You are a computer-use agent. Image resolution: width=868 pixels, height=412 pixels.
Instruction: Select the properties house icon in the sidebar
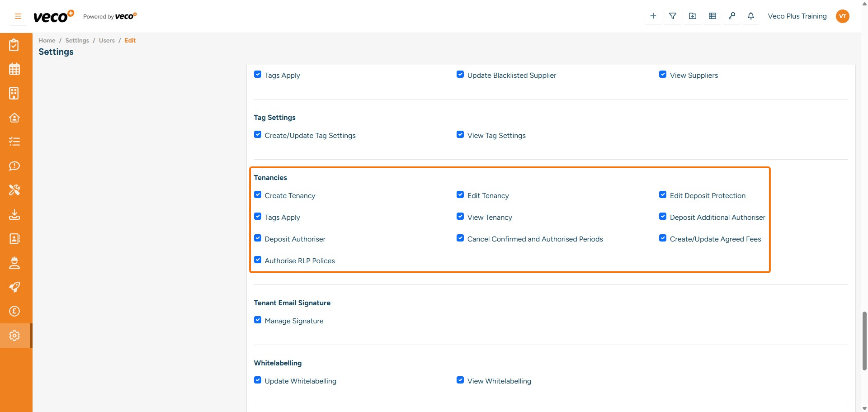(14, 118)
